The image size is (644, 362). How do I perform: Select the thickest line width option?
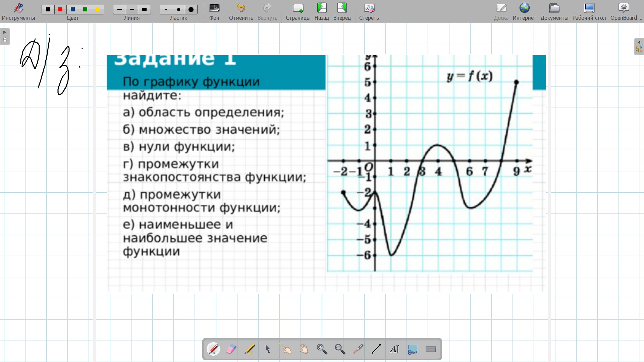coord(145,10)
